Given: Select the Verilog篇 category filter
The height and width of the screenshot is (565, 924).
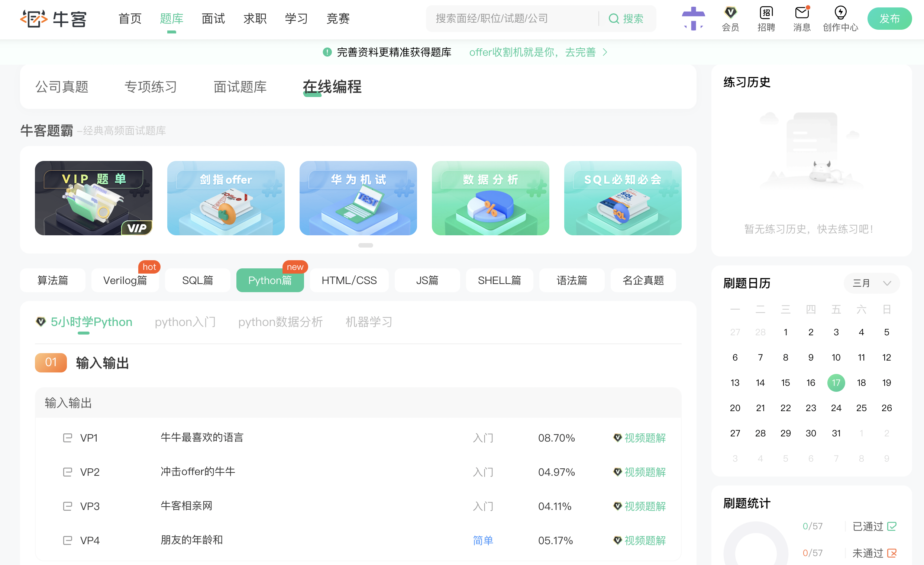Looking at the screenshot, I should 125,280.
